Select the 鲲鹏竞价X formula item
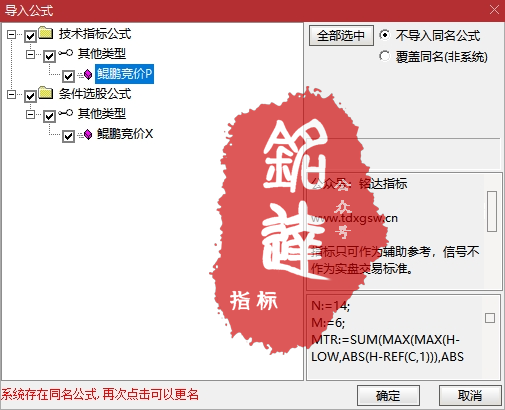 click(x=125, y=134)
